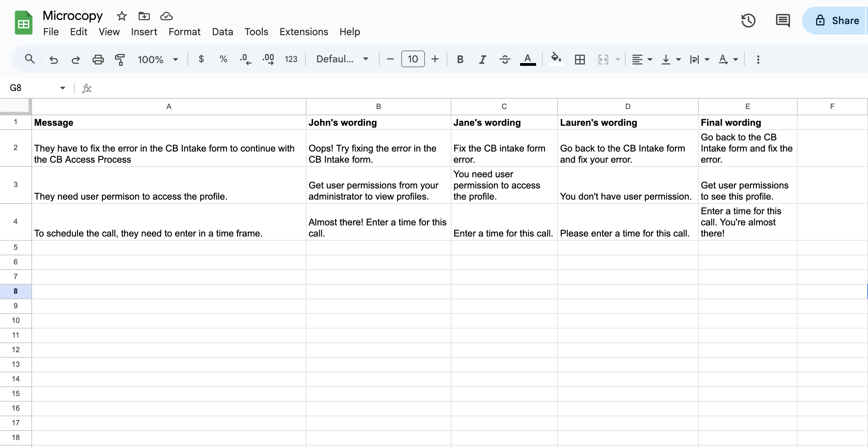868x448 pixels.
Task: Open the font family dropdown
Action: point(342,59)
